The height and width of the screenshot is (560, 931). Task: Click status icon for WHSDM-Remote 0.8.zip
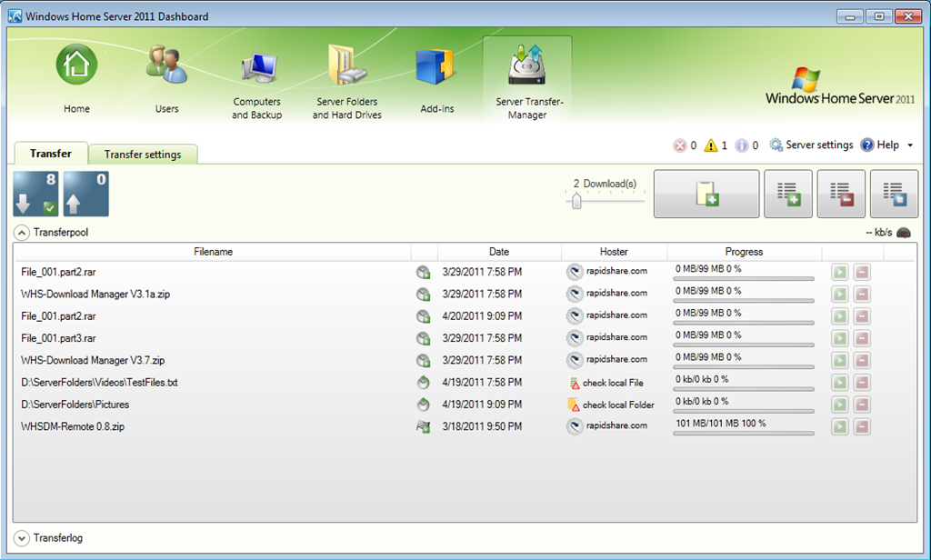click(x=423, y=426)
